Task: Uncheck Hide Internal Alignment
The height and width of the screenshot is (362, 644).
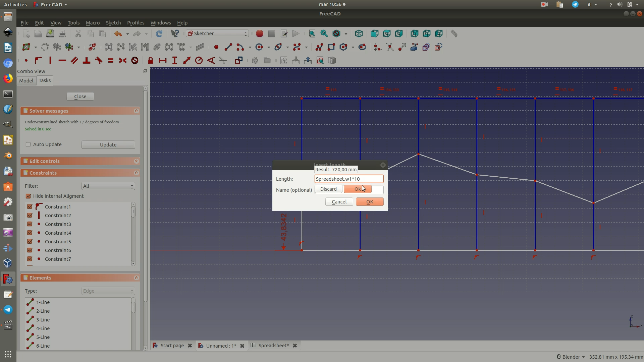Action: [x=28, y=196]
